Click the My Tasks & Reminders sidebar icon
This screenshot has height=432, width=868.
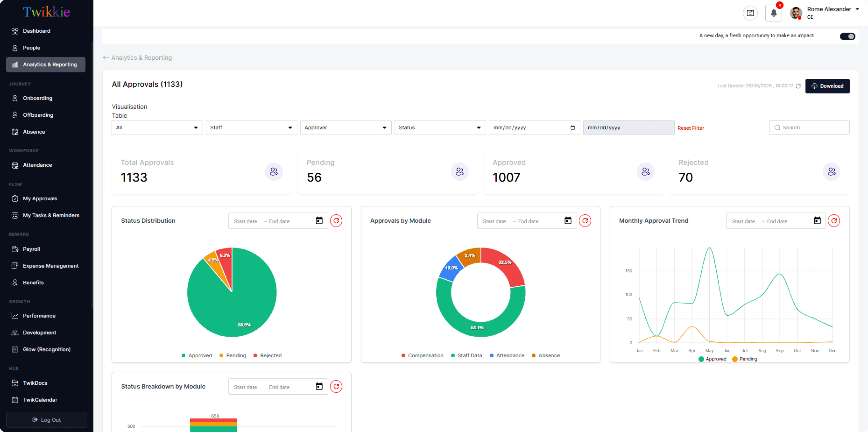15,215
